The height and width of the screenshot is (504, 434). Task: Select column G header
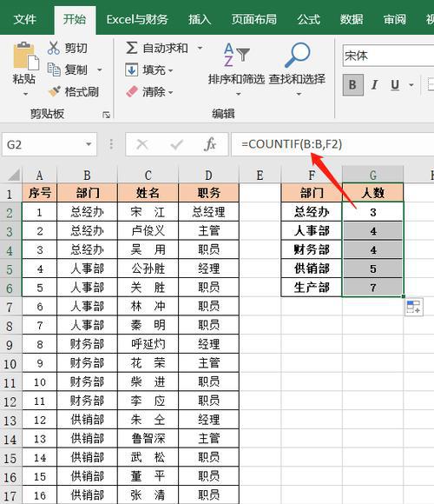pos(373,176)
